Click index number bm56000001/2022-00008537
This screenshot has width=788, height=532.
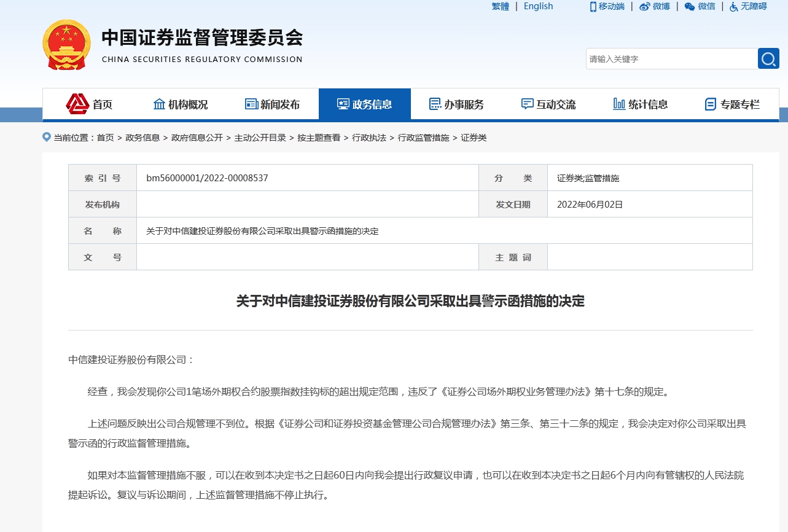pos(207,178)
